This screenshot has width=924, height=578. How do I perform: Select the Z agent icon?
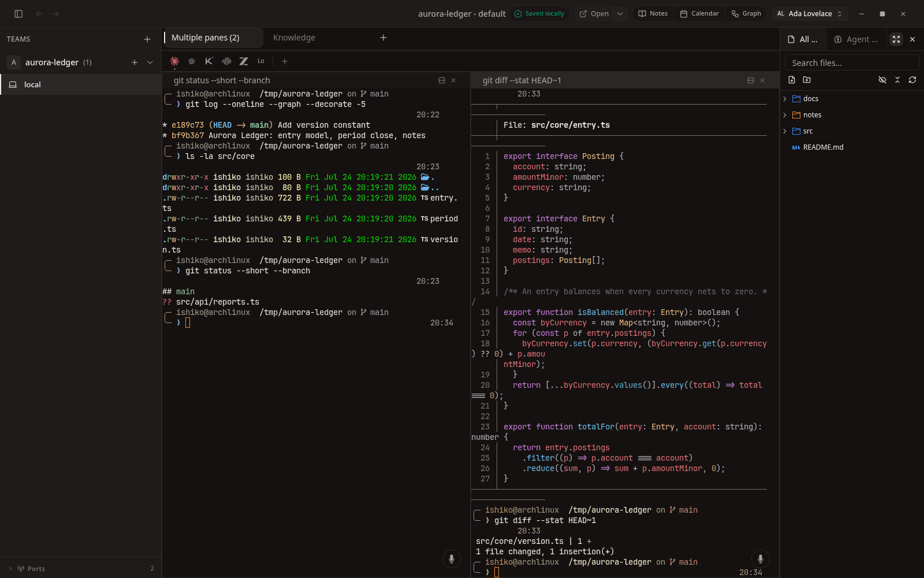(x=244, y=61)
